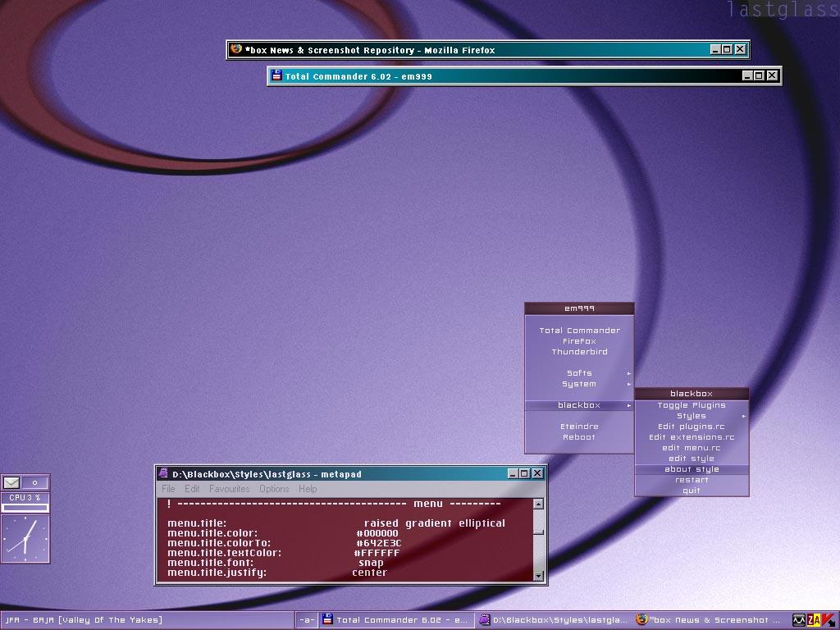Select about style in the blackbox submenu
The height and width of the screenshot is (630, 840).
click(692, 469)
